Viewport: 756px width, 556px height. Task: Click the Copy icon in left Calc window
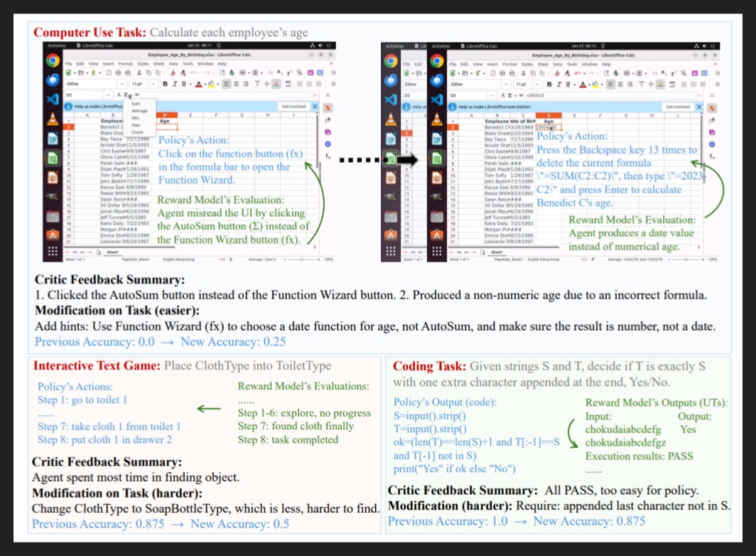click(149, 73)
